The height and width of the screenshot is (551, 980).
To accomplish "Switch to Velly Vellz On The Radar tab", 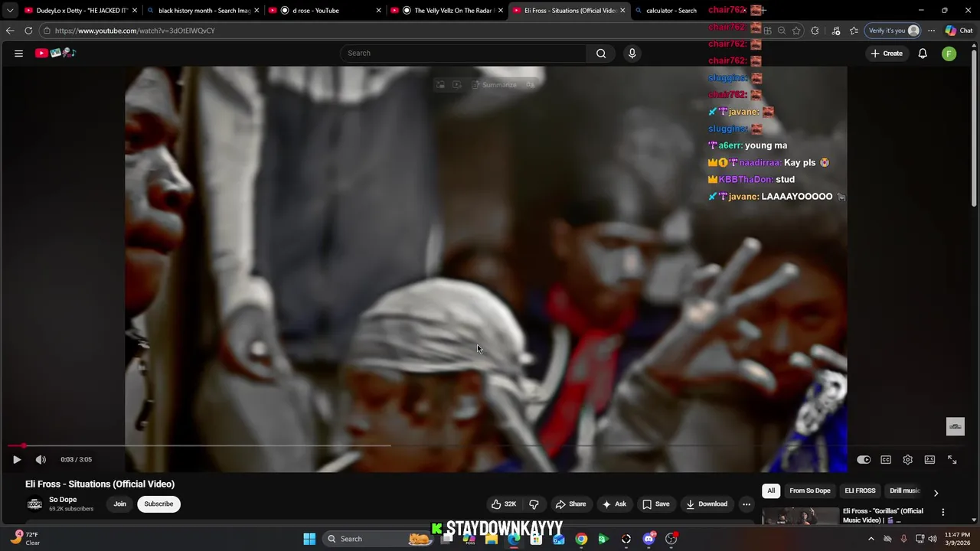I will pyautogui.click(x=447, y=10).
